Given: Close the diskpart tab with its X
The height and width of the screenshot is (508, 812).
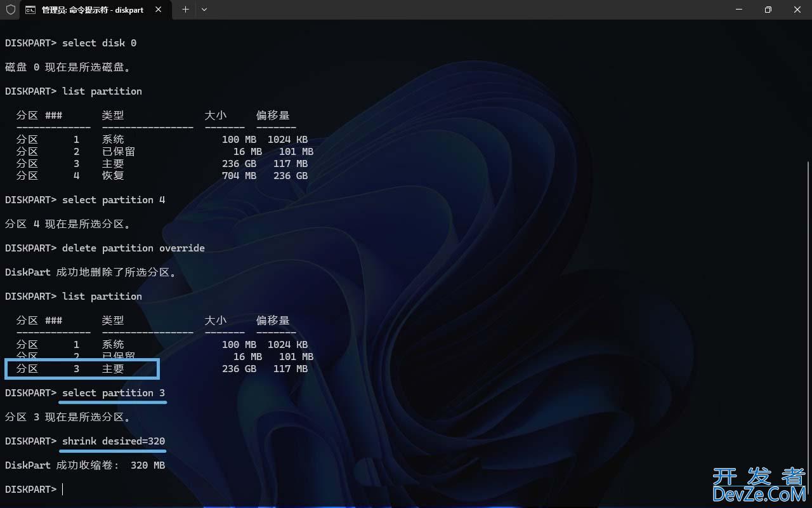Looking at the screenshot, I should coord(159,10).
